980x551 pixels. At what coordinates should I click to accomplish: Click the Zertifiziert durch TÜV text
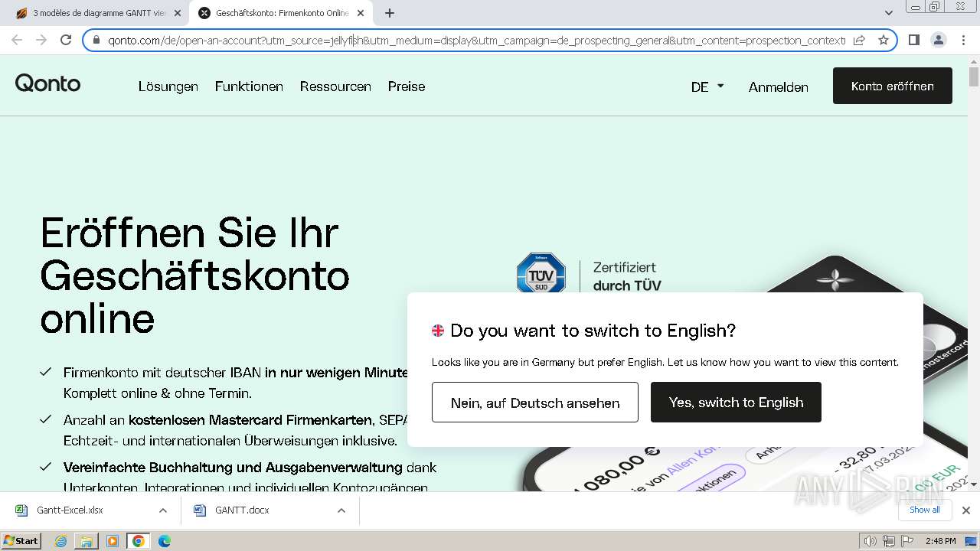point(626,276)
